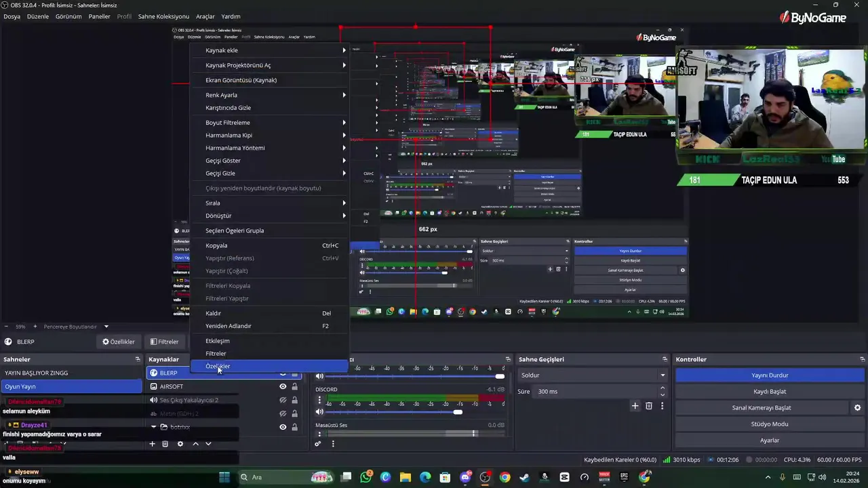This screenshot has width=868, height=488.
Task: Click Sanal Kamerayı Başlat button
Action: (x=762, y=408)
